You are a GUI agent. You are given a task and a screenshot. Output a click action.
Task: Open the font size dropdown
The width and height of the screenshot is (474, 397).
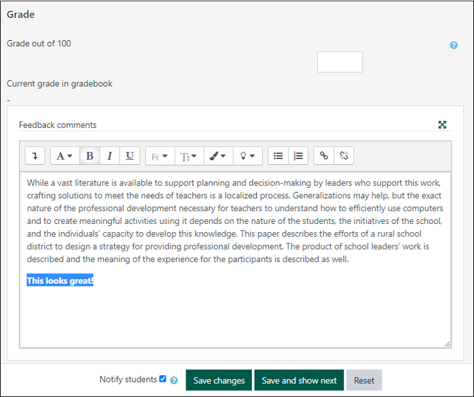click(x=189, y=156)
